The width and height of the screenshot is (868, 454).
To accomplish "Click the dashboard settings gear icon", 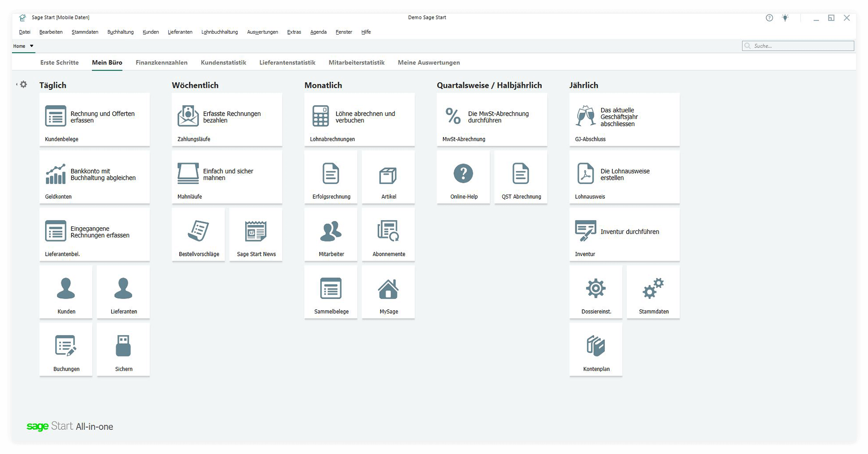I will pos(23,84).
